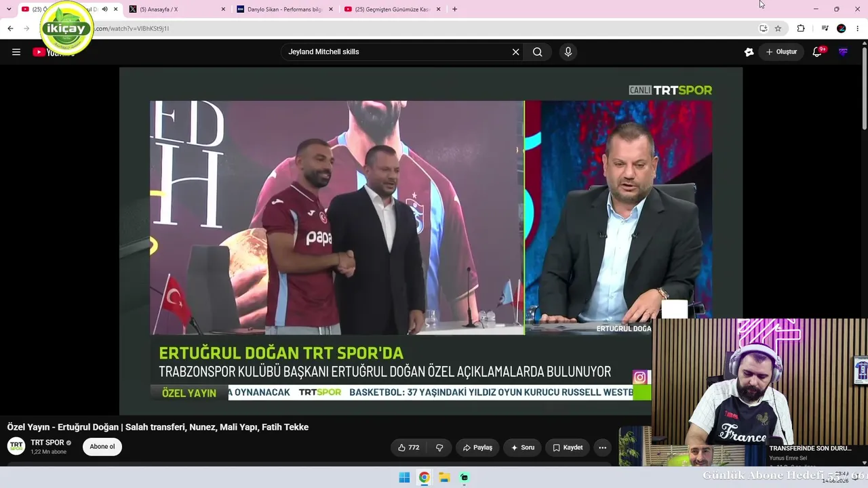Start voice search with the microphone
Screen dimensions: 868x488
[x=568, y=52]
